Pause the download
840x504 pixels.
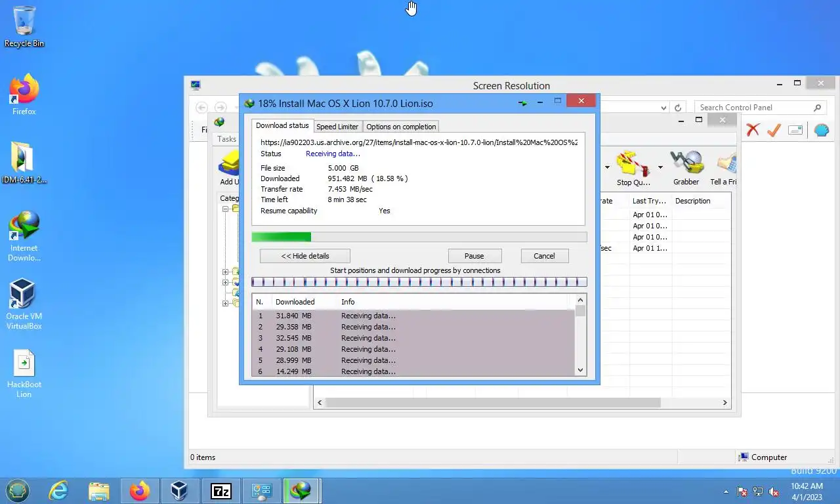click(x=474, y=256)
